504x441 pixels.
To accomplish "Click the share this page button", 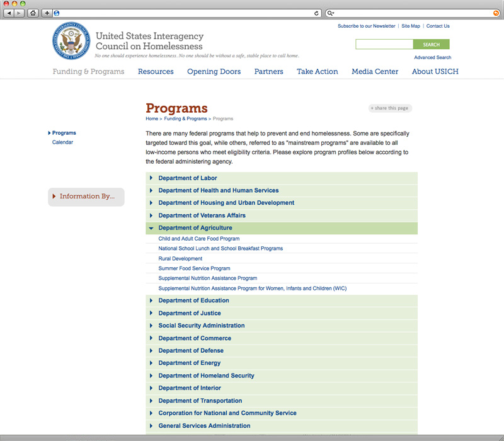I will [390, 108].
